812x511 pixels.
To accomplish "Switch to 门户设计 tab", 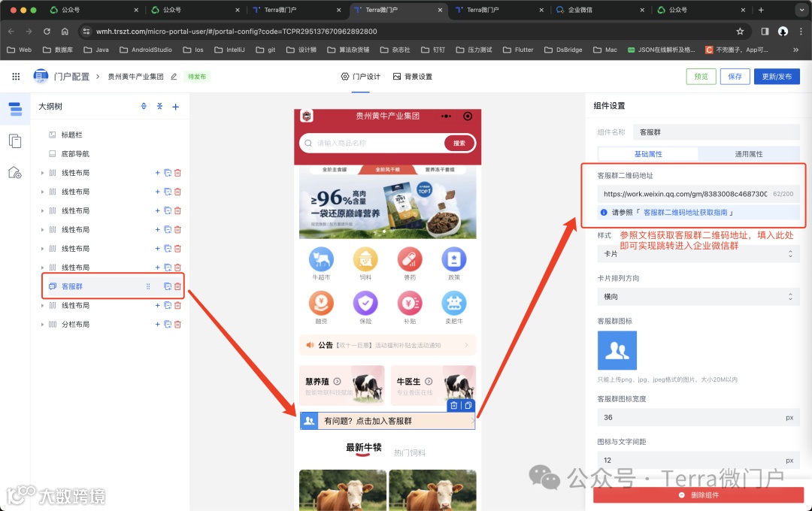I will [x=360, y=77].
